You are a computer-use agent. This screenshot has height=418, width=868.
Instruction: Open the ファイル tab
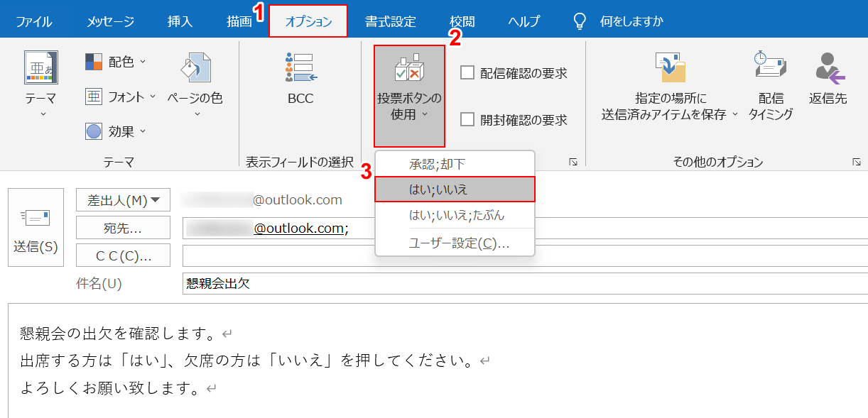click(34, 21)
